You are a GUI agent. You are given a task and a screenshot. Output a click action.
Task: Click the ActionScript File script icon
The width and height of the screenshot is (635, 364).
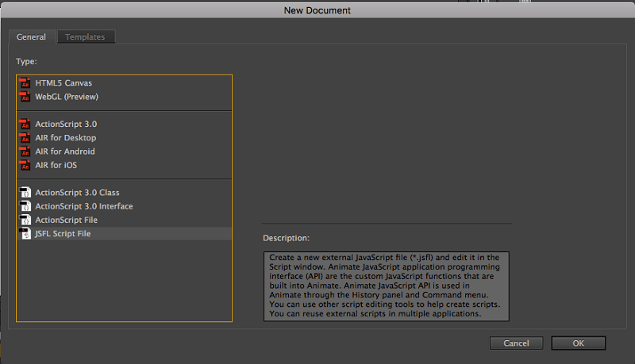[x=25, y=220]
